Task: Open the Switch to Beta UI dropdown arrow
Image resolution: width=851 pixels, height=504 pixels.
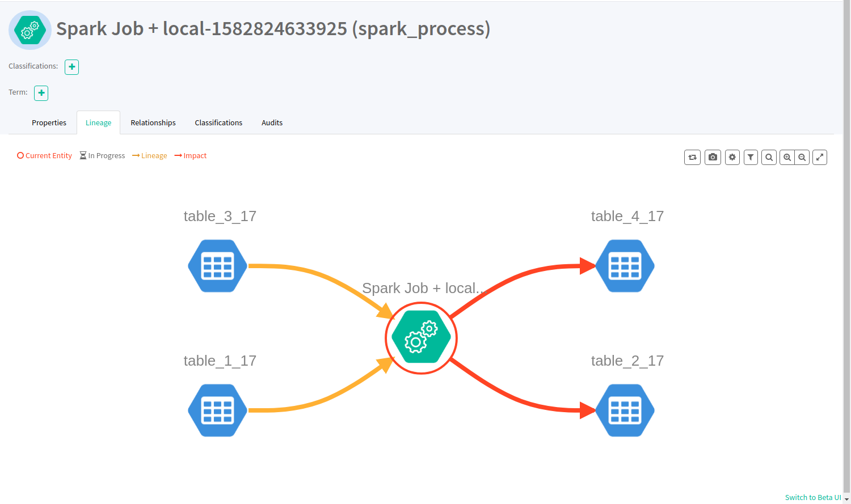Action: (846, 498)
